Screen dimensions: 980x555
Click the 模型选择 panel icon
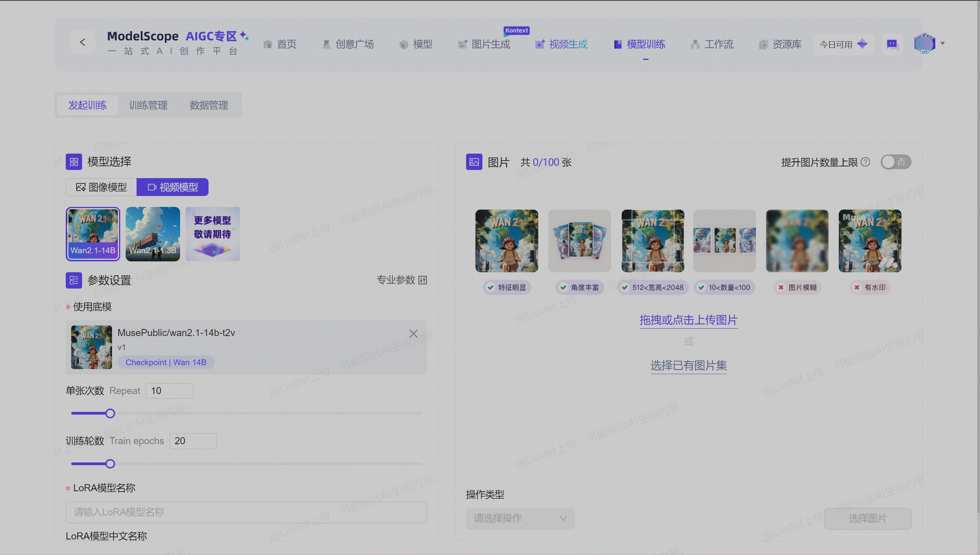(x=74, y=161)
